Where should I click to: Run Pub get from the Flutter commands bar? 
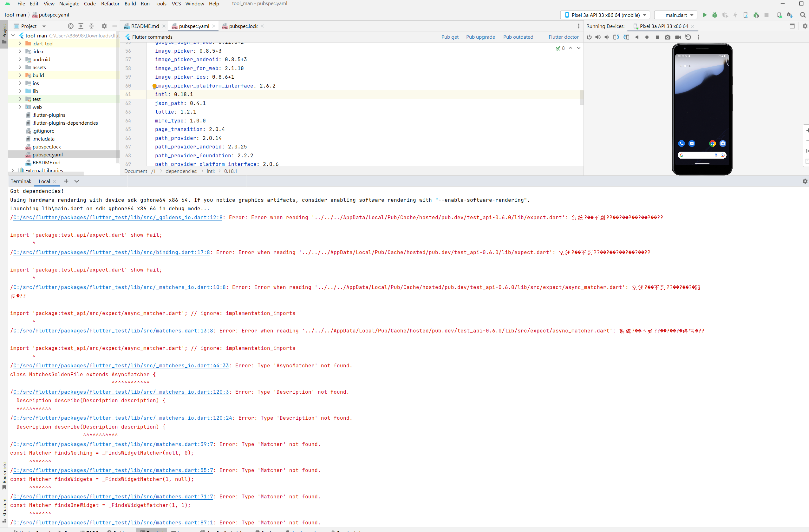[x=450, y=37]
